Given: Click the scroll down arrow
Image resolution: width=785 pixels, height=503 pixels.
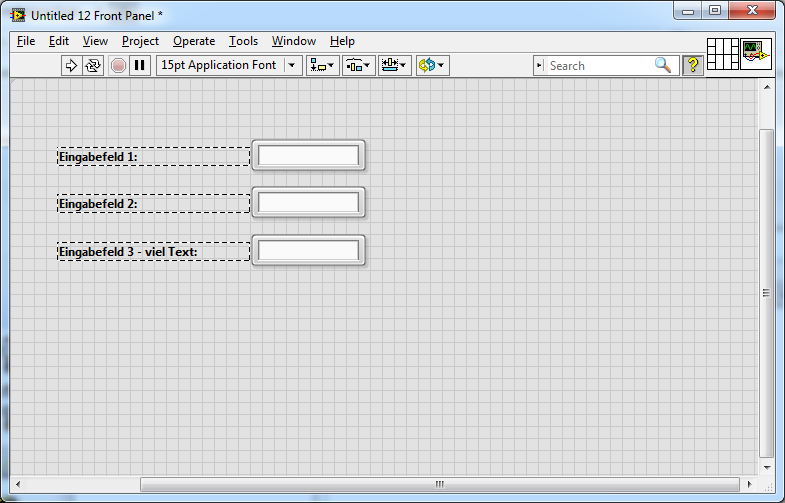Looking at the screenshot, I should [767, 467].
